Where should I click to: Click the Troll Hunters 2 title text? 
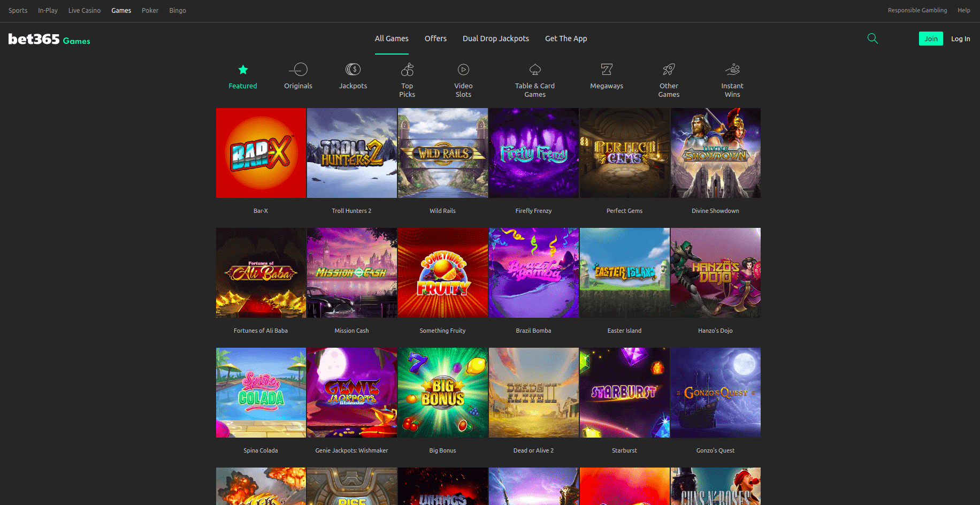[351, 211]
